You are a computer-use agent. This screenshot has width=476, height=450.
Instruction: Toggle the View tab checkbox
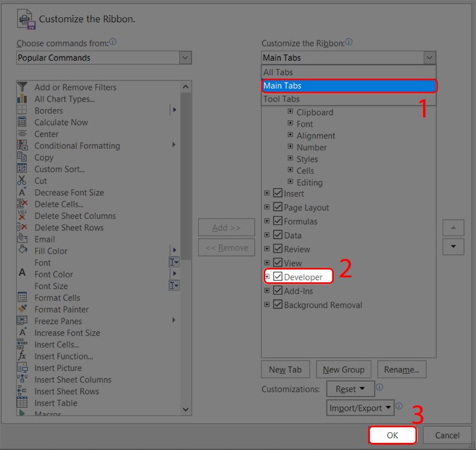pyautogui.click(x=277, y=262)
